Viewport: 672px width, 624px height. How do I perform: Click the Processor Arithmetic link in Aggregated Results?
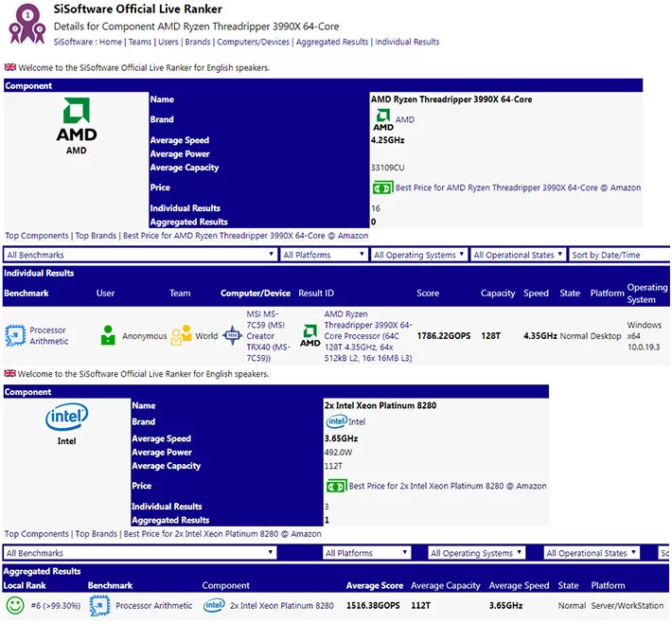coord(152,605)
